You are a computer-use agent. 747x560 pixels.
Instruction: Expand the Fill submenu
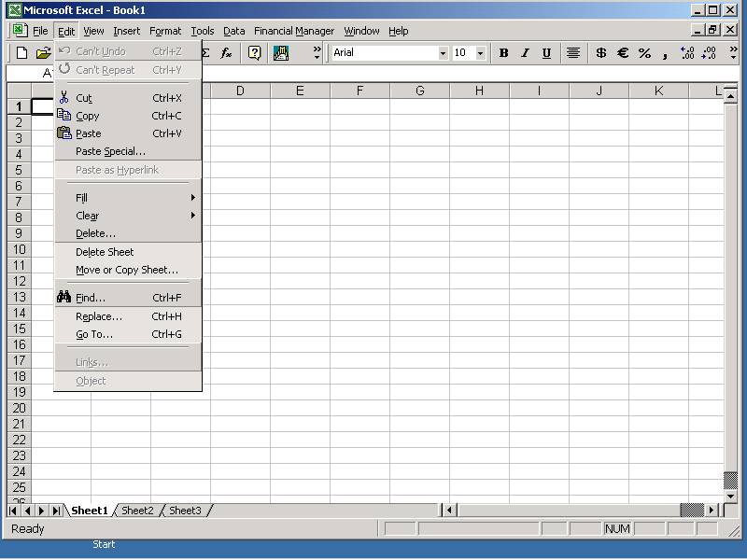[x=129, y=198]
